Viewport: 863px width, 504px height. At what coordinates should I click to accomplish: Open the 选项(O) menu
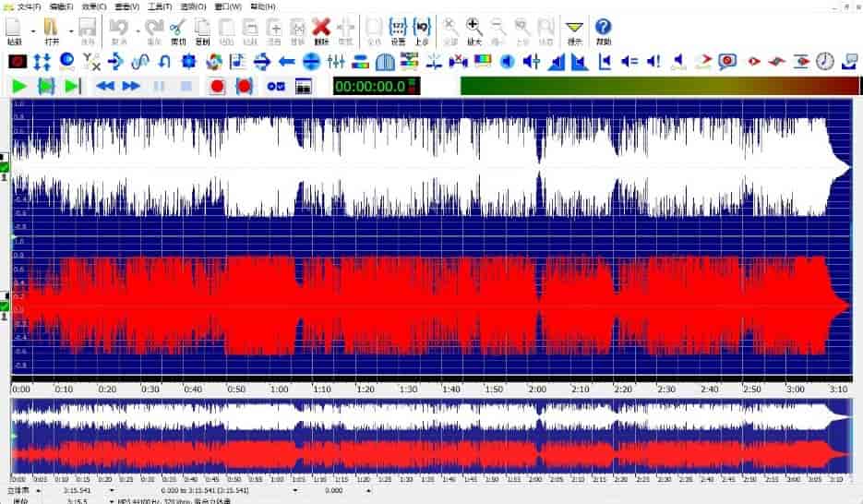point(193,7)
